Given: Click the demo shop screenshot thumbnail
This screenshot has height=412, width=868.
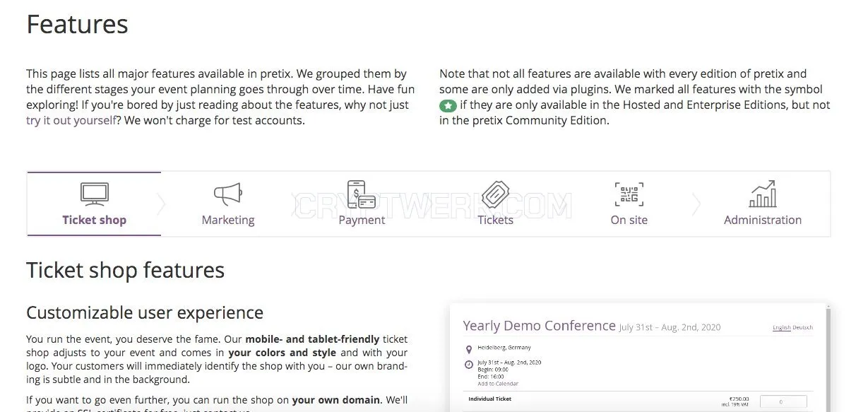Looking at the screenshot, I should click(640, 358).
